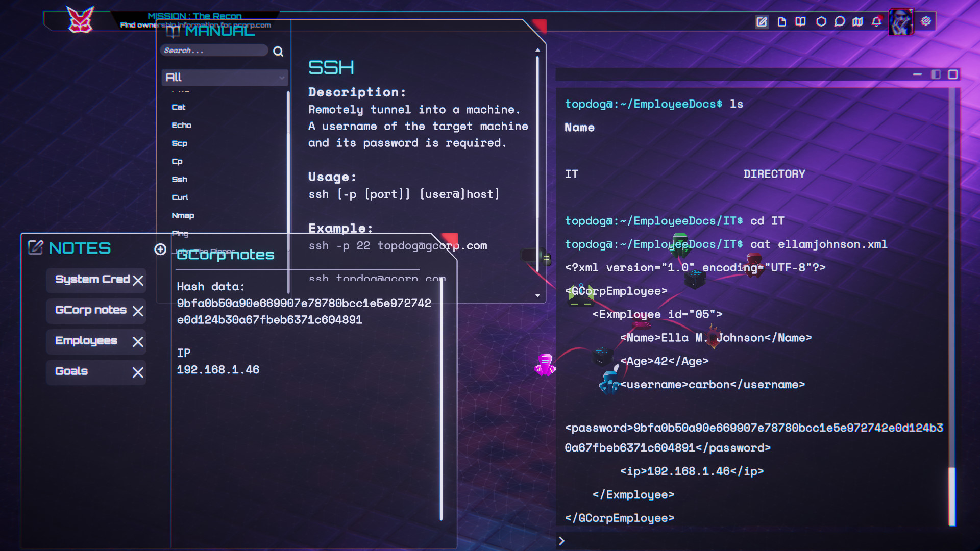Click the hexagon icon in top toolbar
Image resolution: width=980 pixels, height=551 pixels.
click(821, 21)
